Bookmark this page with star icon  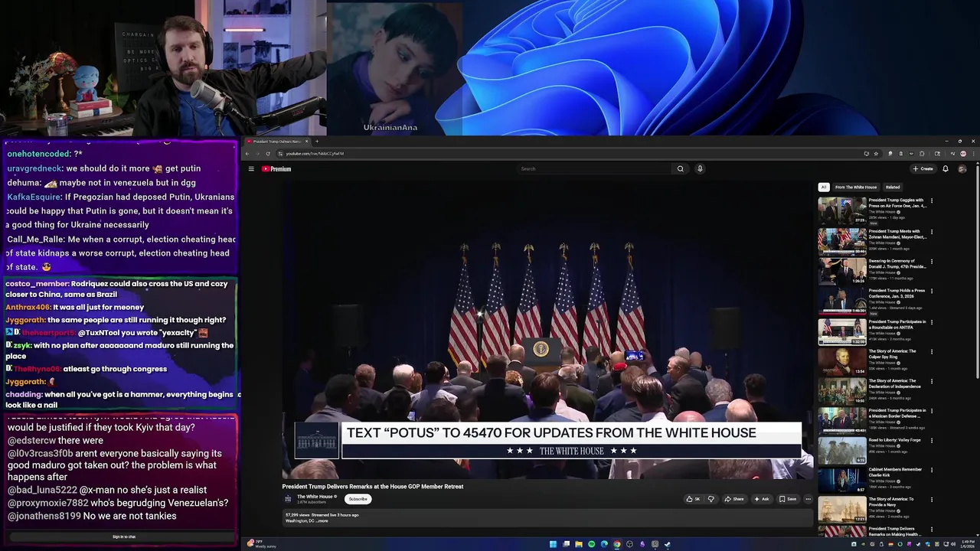pos(876,154)
